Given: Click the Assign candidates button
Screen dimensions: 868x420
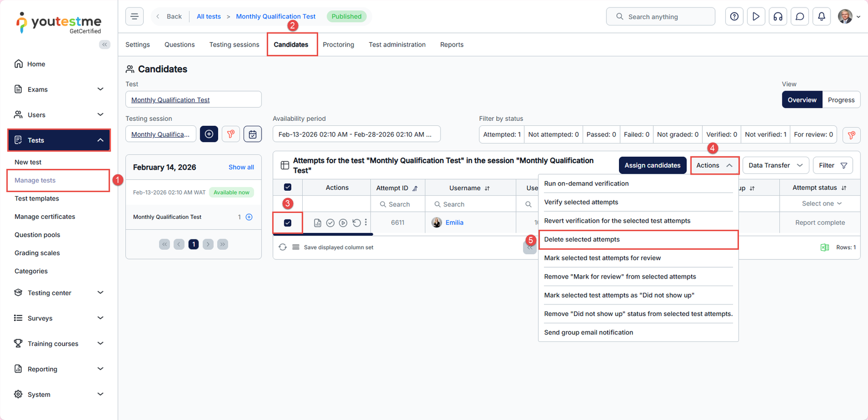Looking at the screenshot, I should [652, 165].
